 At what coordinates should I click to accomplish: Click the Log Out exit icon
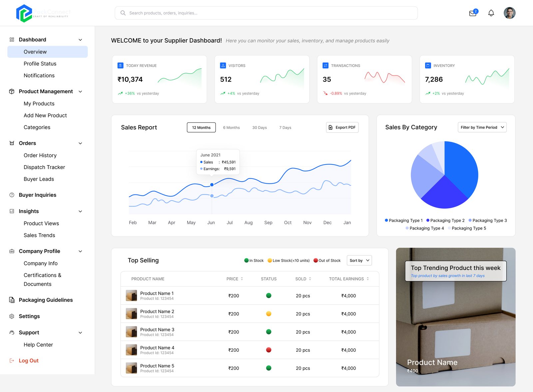[12, 361]
